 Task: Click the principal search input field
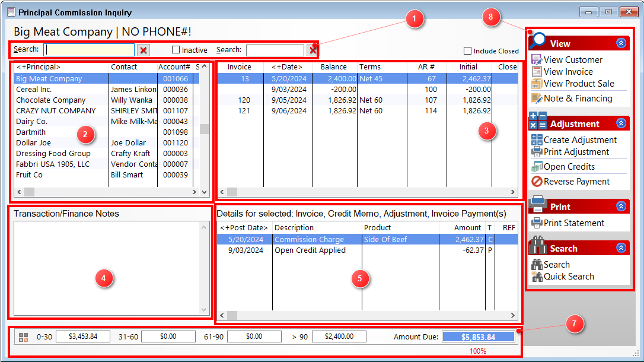[89, 50]
